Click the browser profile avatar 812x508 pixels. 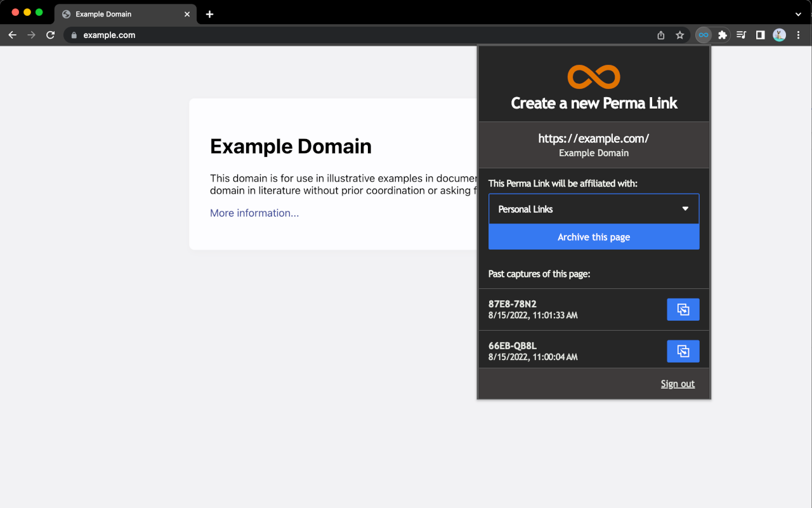pos(779,35)
